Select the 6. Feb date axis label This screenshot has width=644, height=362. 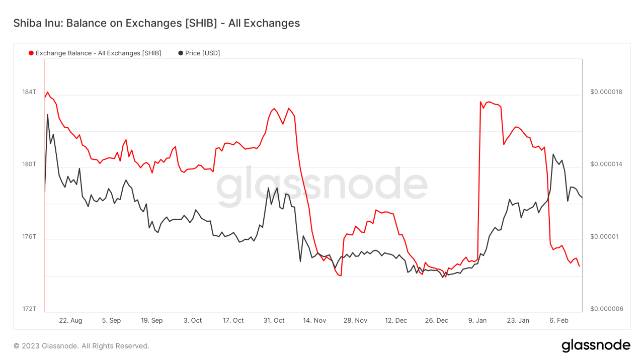(558, 320)
